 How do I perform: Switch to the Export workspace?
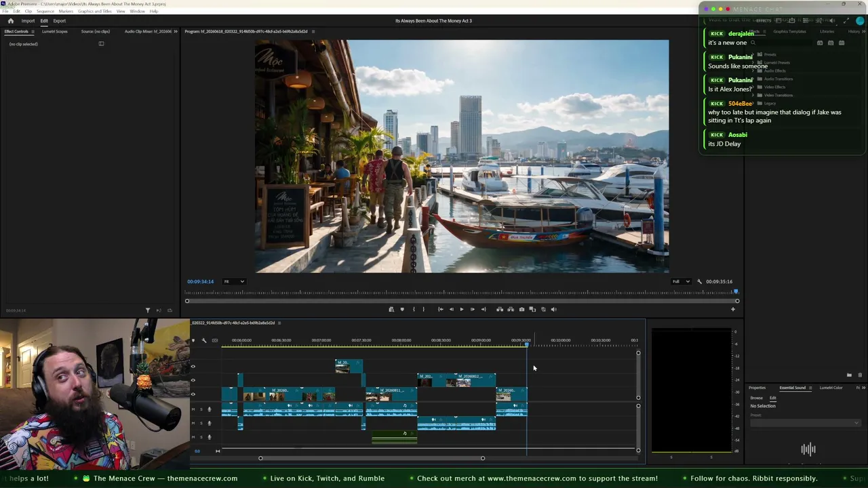tap(60, 21)
